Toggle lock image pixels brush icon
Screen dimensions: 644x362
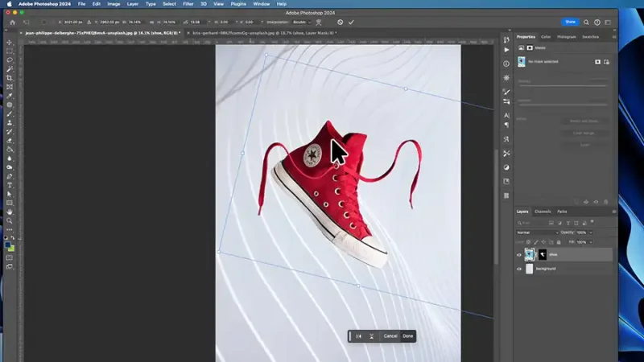point(536,242)
